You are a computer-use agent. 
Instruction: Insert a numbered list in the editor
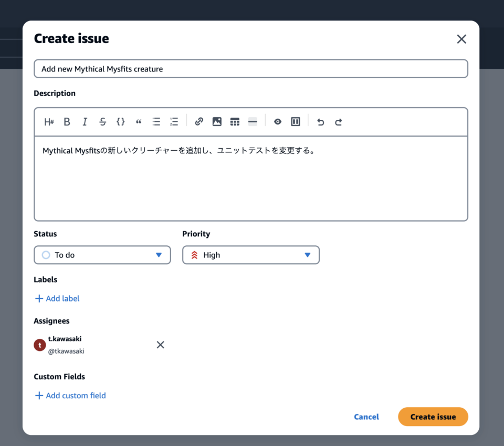[174, 121]
